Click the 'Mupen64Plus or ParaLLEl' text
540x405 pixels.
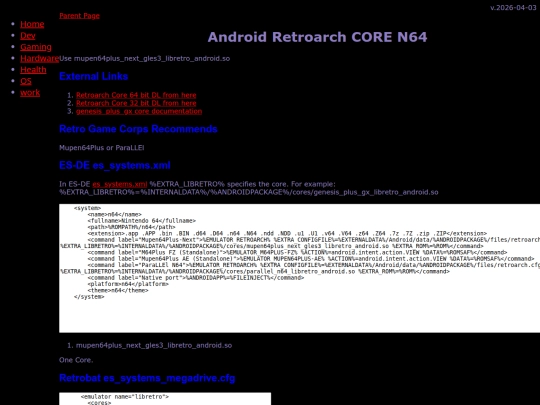tap(102, 148)
